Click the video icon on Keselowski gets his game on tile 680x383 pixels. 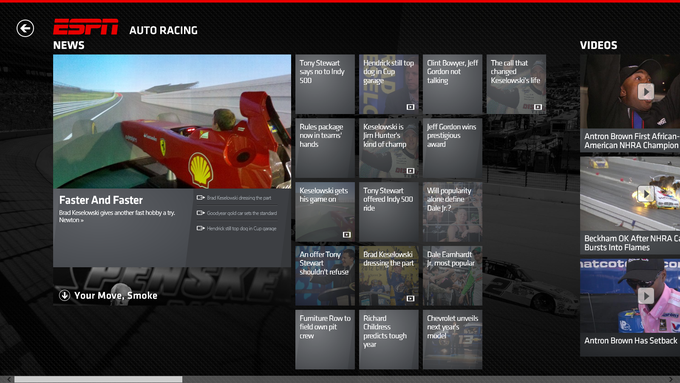(x=347, y=235)
